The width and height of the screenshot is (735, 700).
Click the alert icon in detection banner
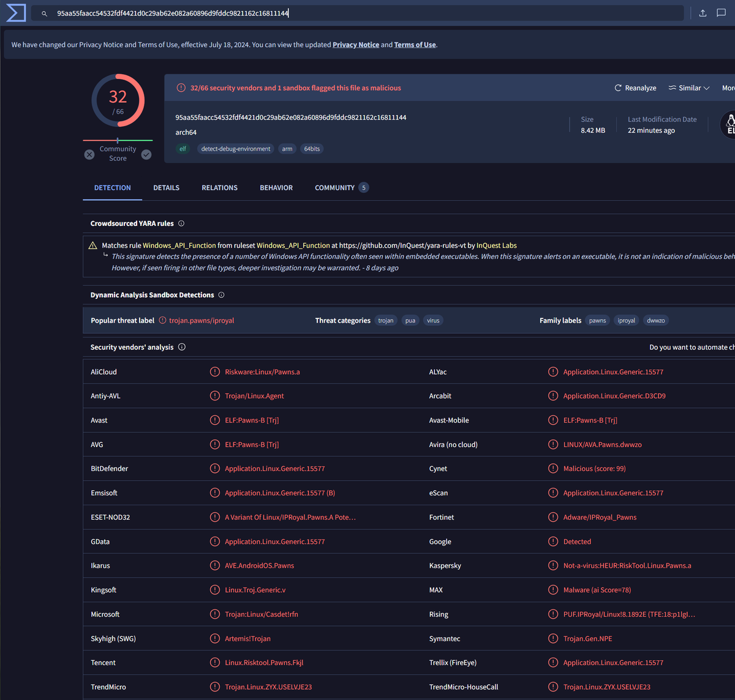coord(181,88)
